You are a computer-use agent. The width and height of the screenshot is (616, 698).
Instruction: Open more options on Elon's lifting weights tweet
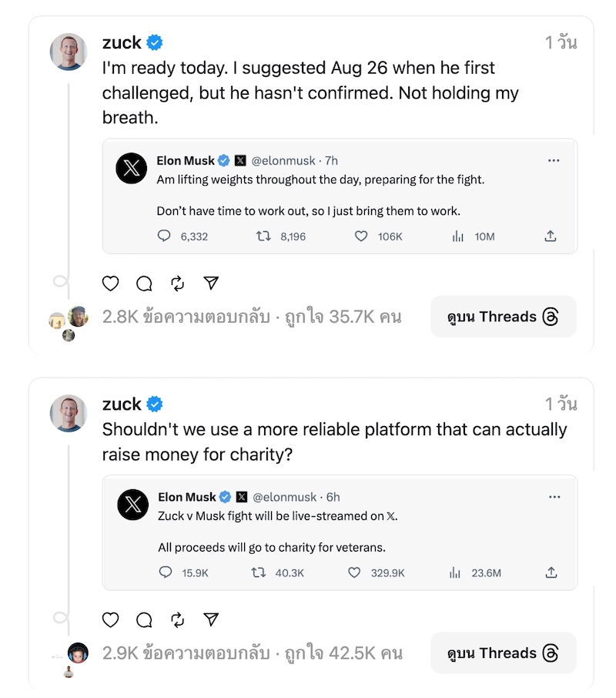(554, 161)
